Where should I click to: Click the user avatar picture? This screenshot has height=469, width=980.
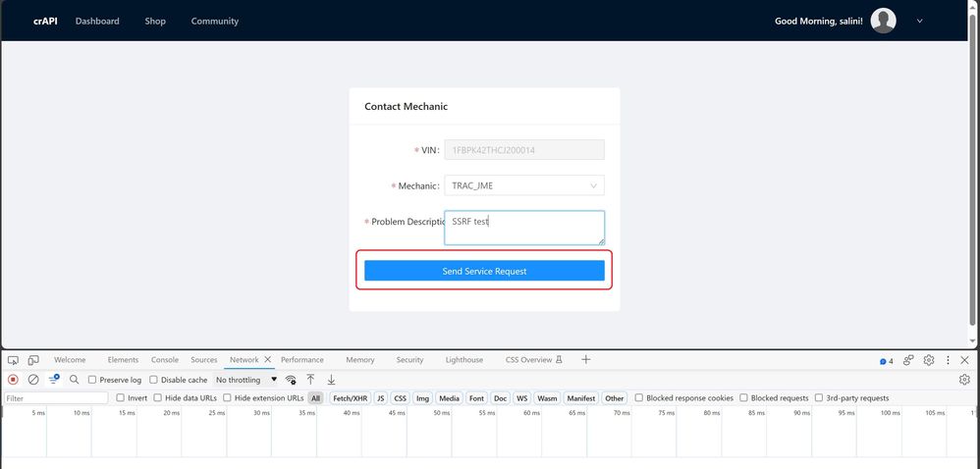point(883,21)
